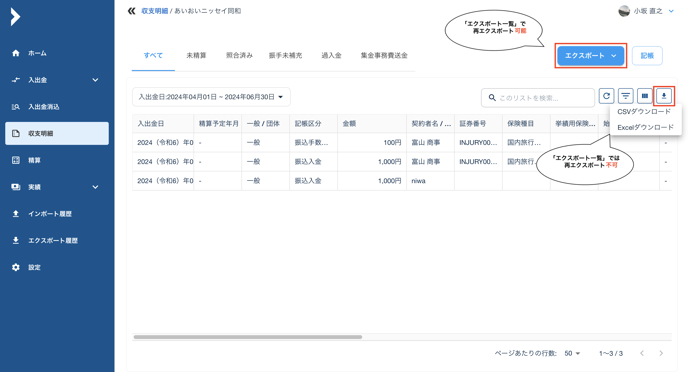Switch to the 未精算 tab

(196, 55)
